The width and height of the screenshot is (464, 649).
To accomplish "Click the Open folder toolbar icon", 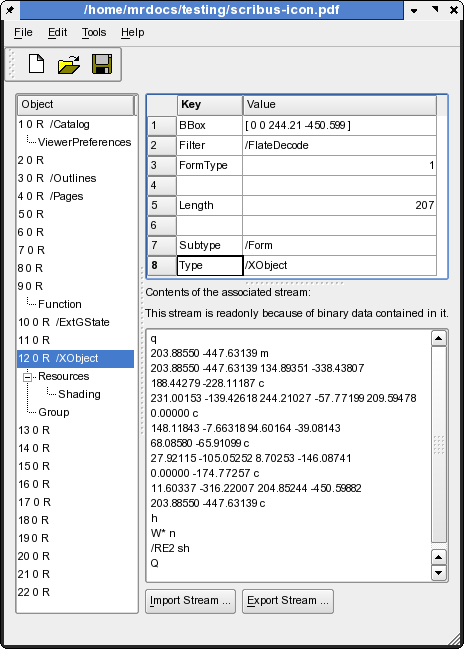I will coord(69,65).
